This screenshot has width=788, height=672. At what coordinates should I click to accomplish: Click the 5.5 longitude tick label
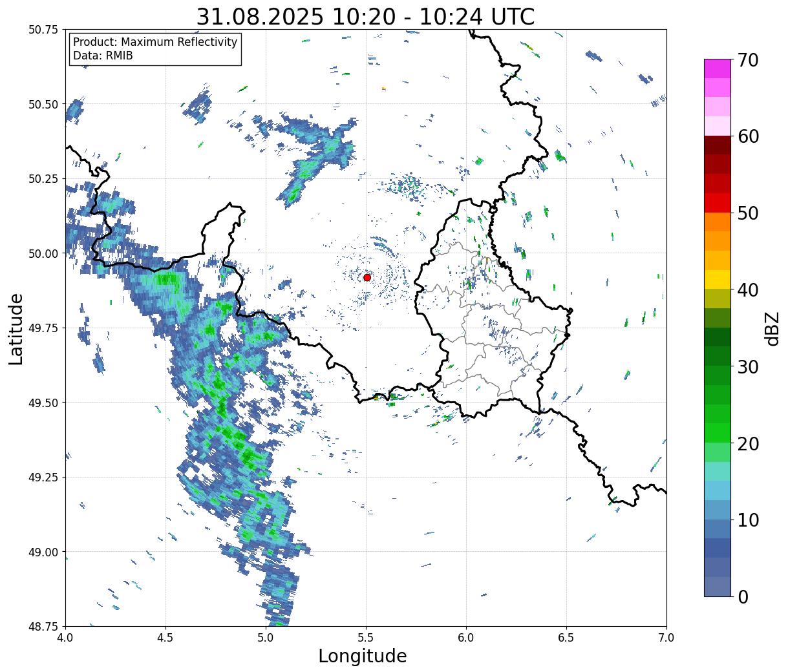pos(366,638)
